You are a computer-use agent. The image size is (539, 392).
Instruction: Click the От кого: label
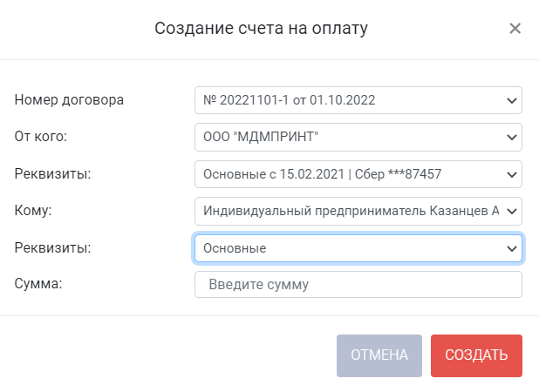click(41, 137)
